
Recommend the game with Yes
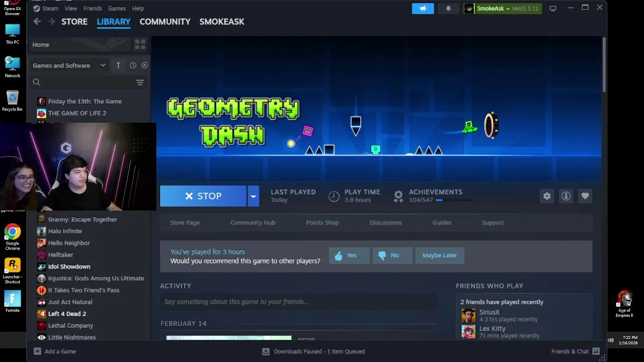[349, 255]
